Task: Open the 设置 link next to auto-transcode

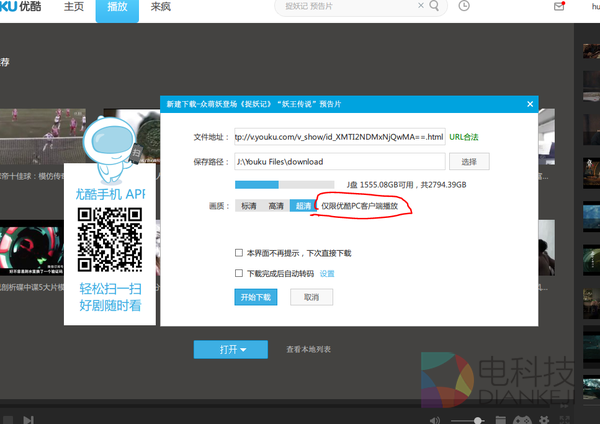Action: (327, 274)
